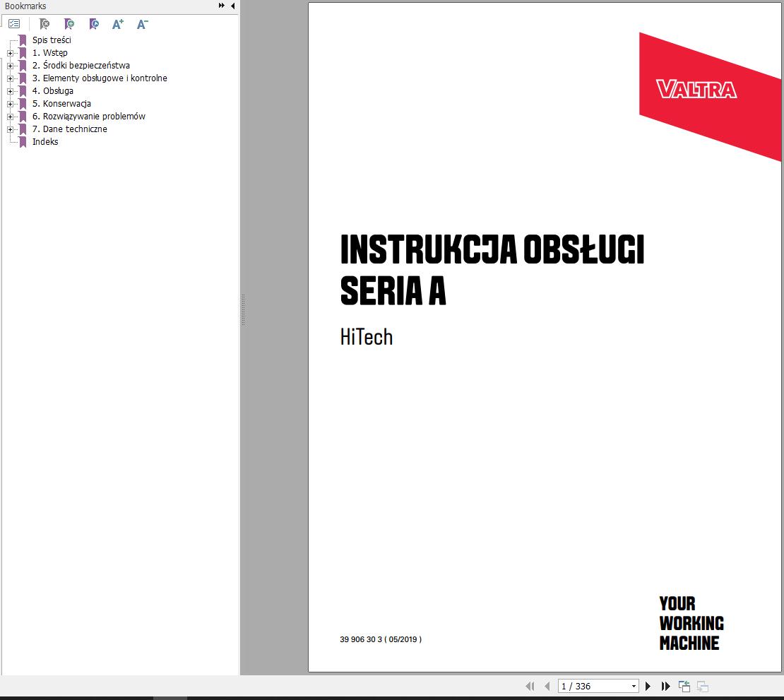Image resolution: width=784 pixels, height=700 pixels.
Task: Select '3. Elementy obsługowe i kontrolne'
Action: (100, 78)
